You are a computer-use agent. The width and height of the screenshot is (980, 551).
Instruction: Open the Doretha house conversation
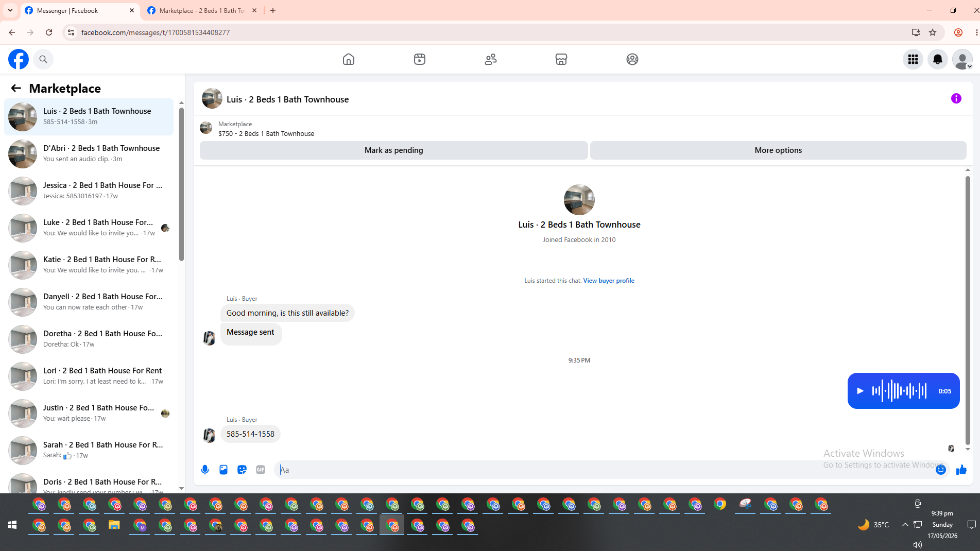pyautogui.click(x=89, y=339)
